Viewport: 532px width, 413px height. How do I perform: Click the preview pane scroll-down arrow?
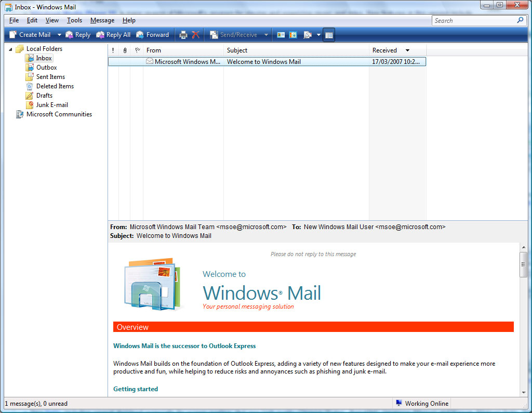[524, 392]
